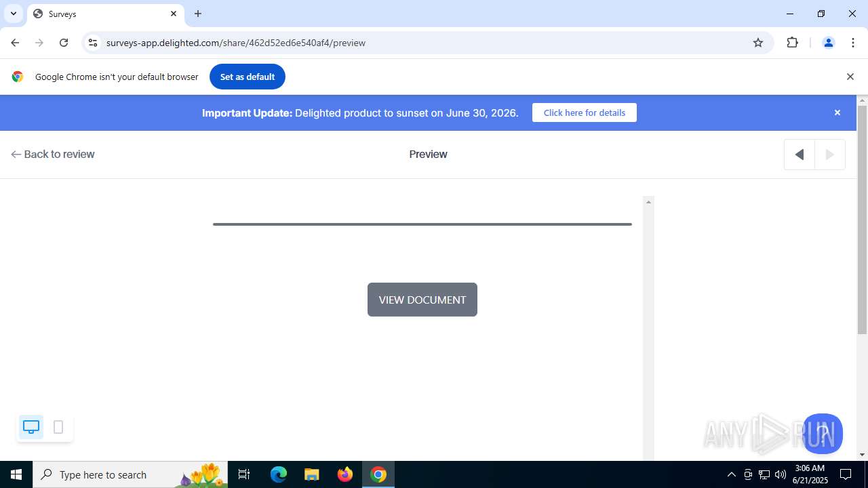
Task: Click the page vertical scrollbar thumb
Action: (x=862, y=219)
